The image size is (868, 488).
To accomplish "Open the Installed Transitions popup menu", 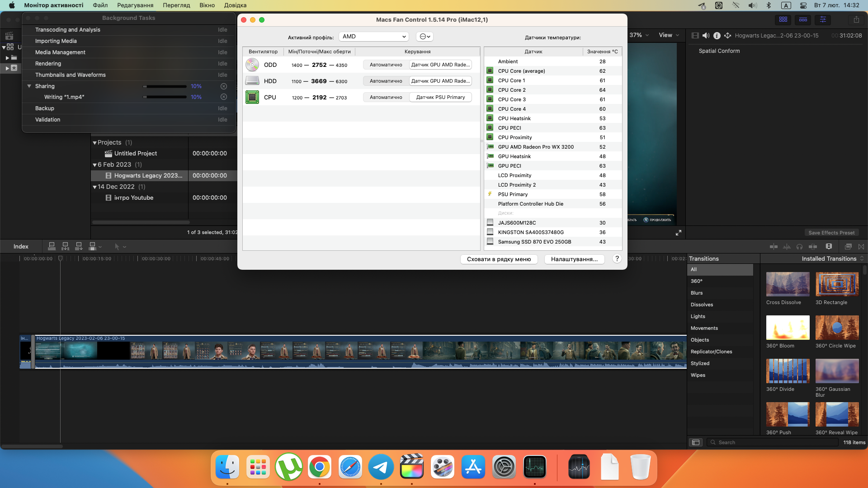I will pyautogui.click(x=832, y=258).
